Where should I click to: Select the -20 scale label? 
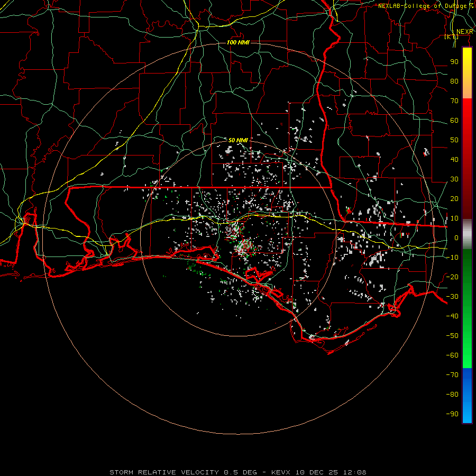(452, 277)
